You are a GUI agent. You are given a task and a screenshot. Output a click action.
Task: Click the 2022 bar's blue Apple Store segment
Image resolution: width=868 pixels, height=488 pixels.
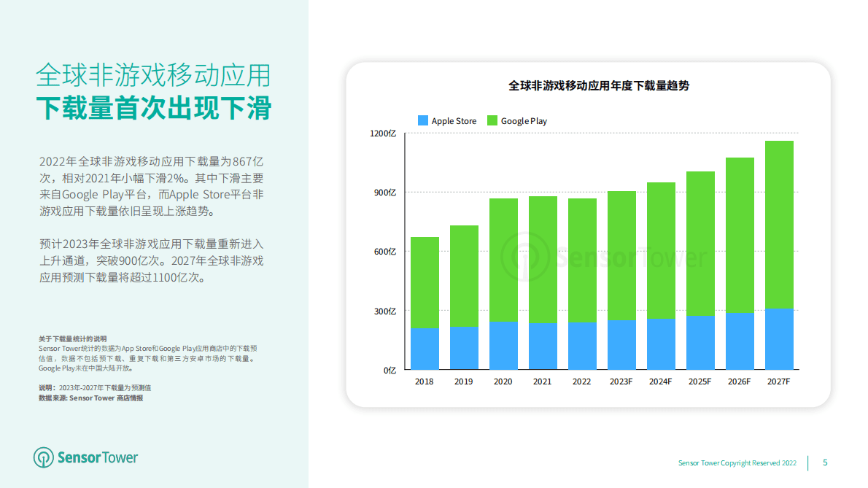point(581,346)
